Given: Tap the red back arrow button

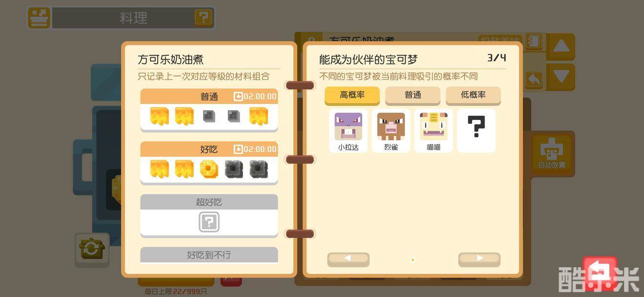Looking at the screenshot, I should tap(600, 274).
